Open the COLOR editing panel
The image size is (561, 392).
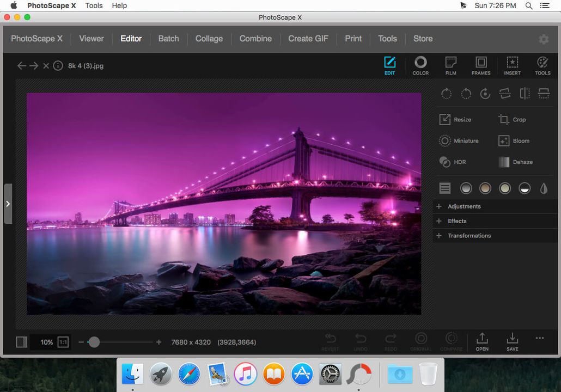tap(420, 65)
